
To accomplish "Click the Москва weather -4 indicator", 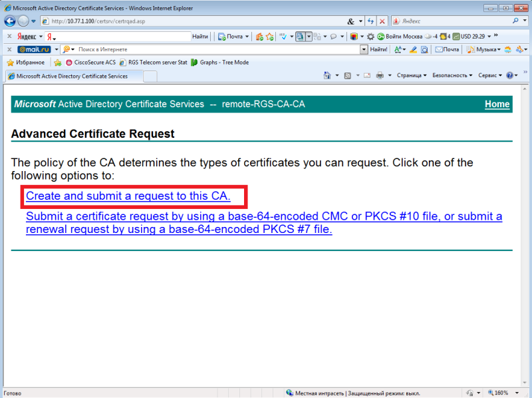I will (x=420, y=37).
